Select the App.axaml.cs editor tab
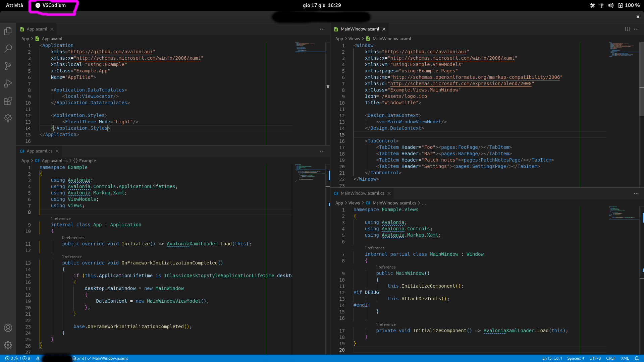 coord(39,151)
